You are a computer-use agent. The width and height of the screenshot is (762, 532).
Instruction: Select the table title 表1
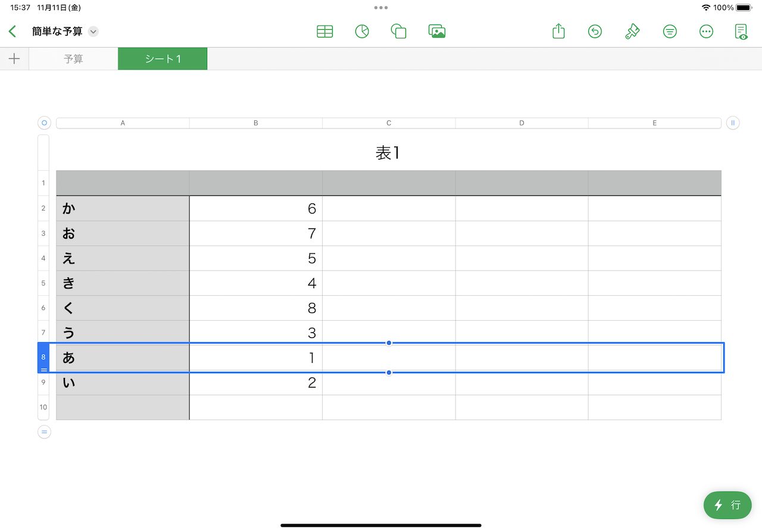coord(388,153)
